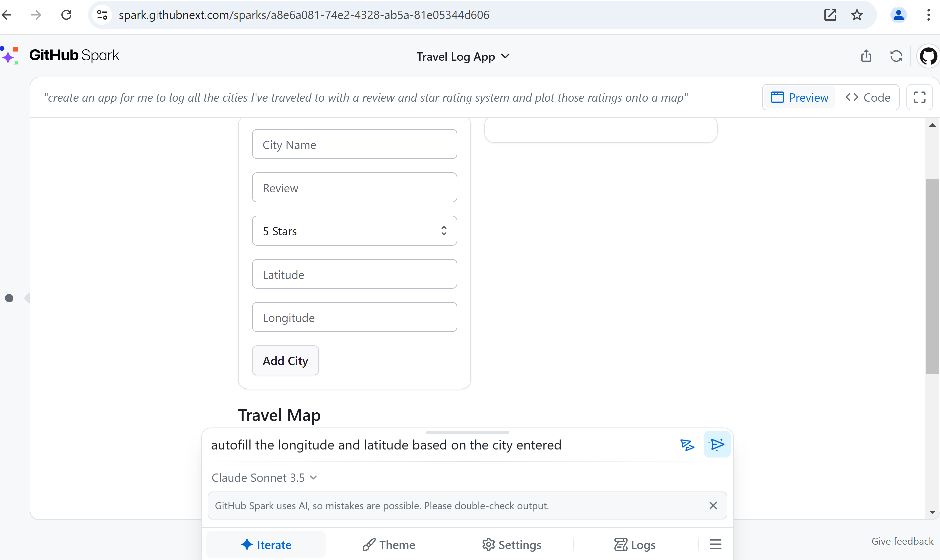Viewport: 940px width, 560px height.
Task: Click the original app prompt description text
Action: [x=366, y=98]
